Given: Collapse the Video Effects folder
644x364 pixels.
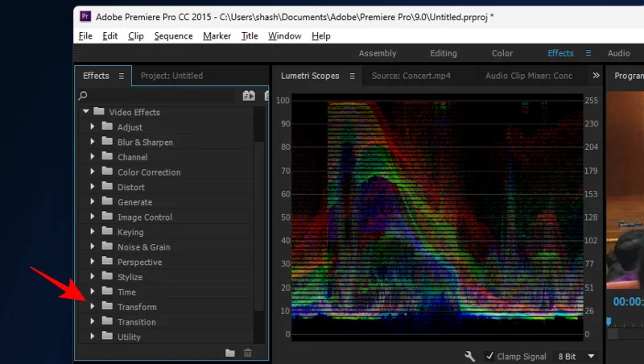Looking at the screenshot, I should click(85, 112).
